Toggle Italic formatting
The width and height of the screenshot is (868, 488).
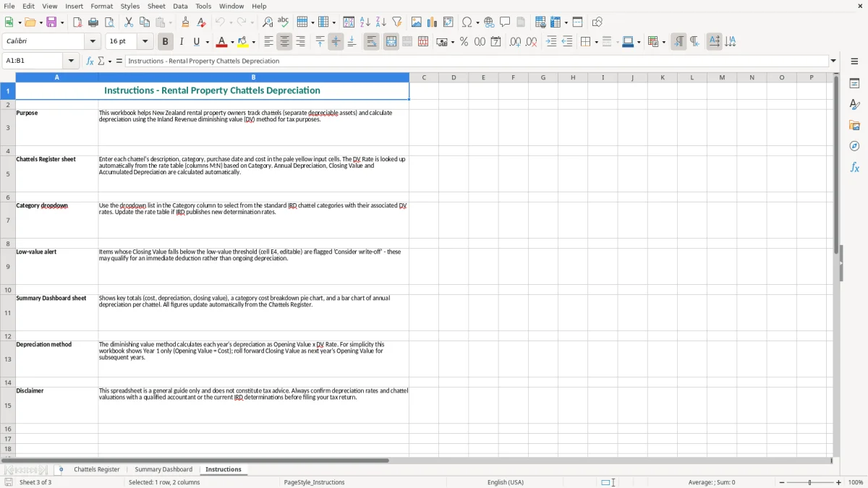pyautogui.click(x=181, y=42)
